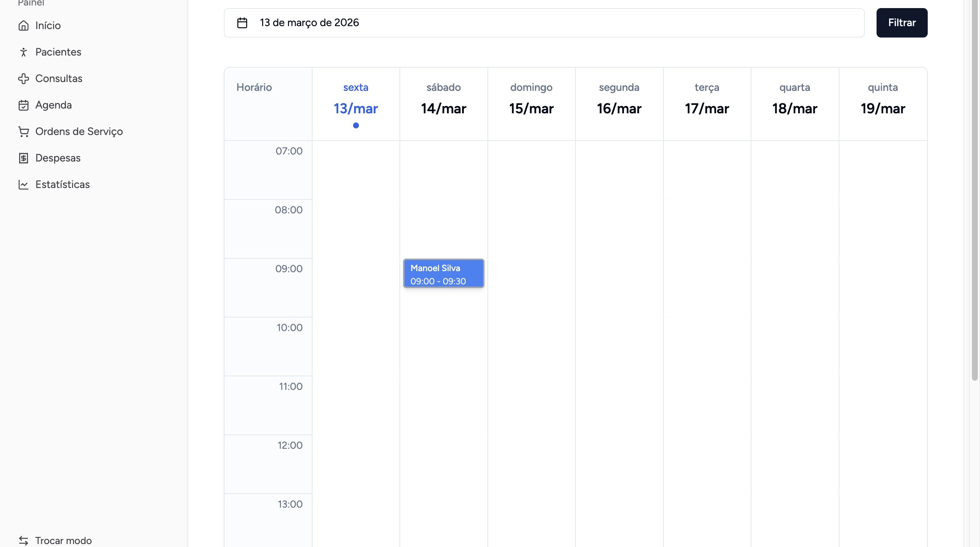Click the medical cross icon beside Consultas
The image size is (980, 547).
coord(24,79)
